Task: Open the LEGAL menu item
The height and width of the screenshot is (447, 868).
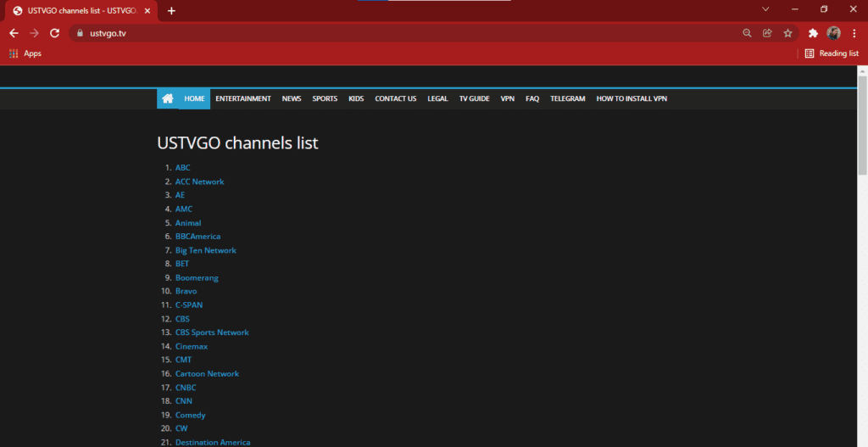Action: point(437,98)
